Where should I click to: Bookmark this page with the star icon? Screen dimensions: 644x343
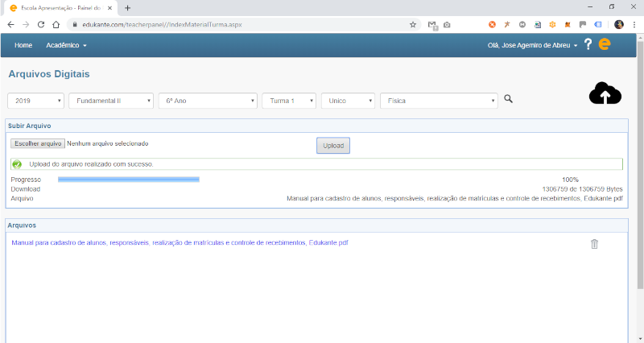tap(413, 25)
